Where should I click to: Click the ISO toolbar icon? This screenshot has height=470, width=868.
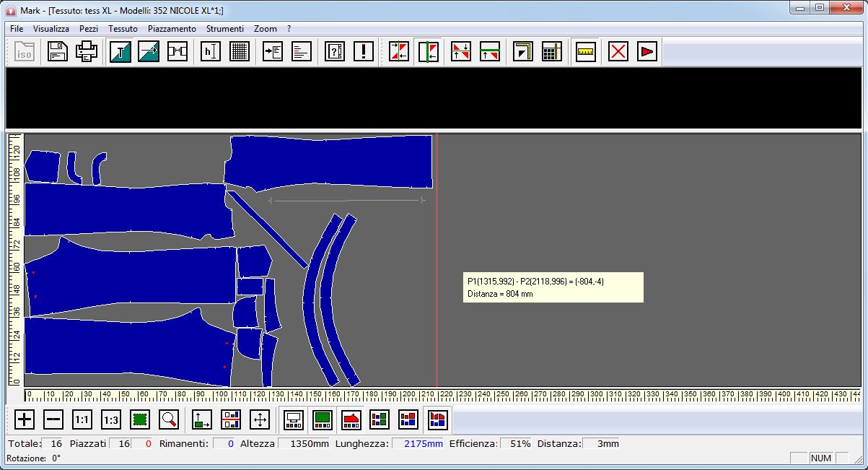point(25,52)
